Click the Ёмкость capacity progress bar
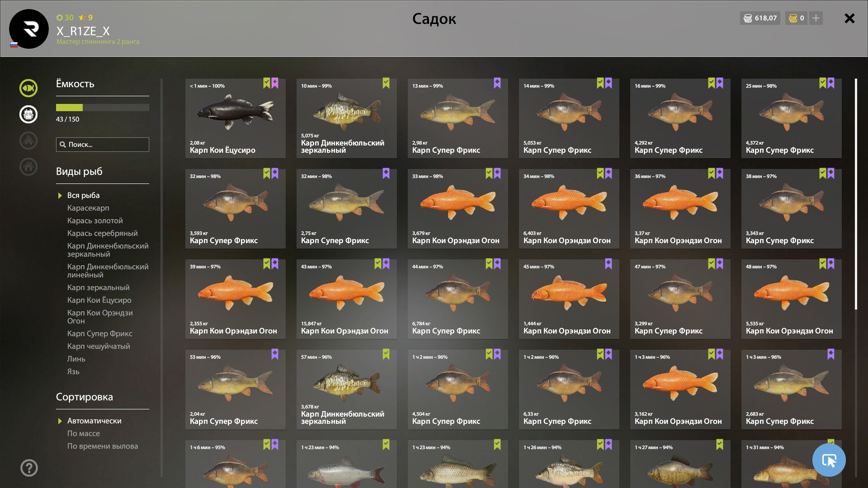The height and width of the screenshot is (488, 868). pos(103,108)
